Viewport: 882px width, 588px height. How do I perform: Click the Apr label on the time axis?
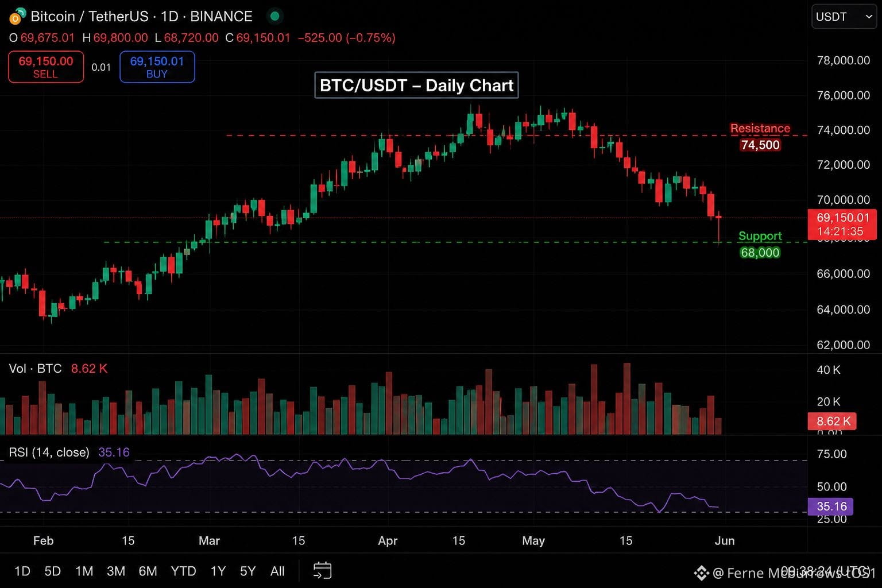pyautogui.click(x=388, y=541)
